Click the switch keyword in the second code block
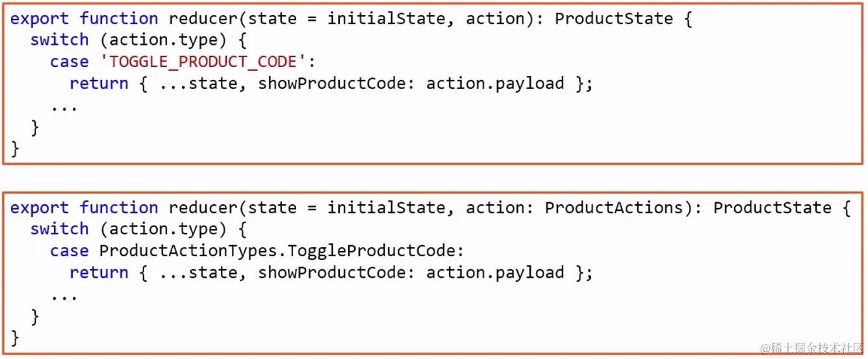This screenshot has width=868, height=359. [59, 230]
